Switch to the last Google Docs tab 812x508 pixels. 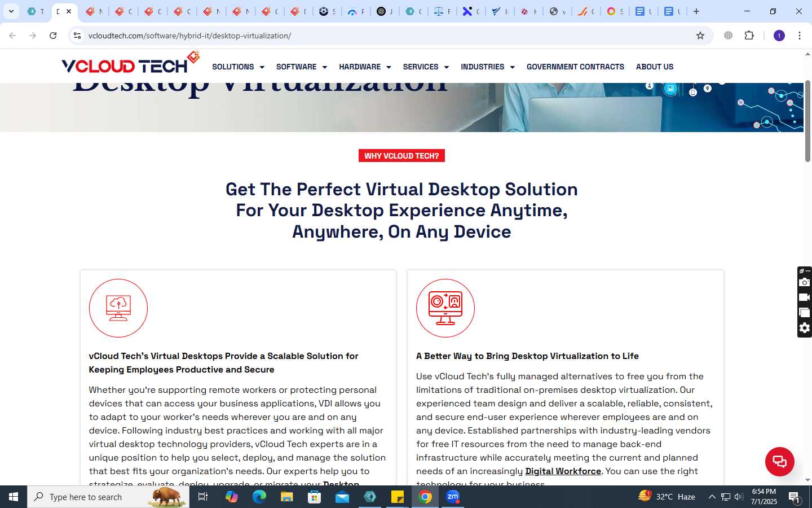(672, 11)
